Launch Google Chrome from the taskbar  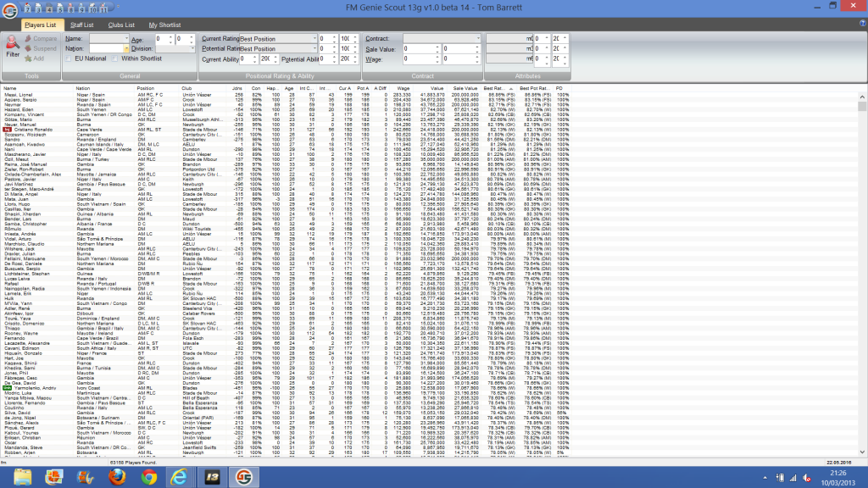point(148,477)
